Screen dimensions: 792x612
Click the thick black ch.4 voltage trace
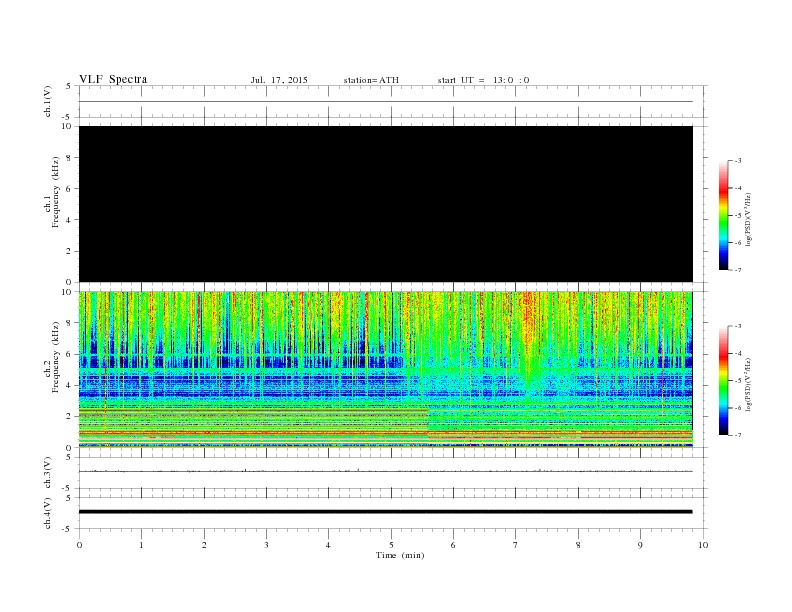386,512
